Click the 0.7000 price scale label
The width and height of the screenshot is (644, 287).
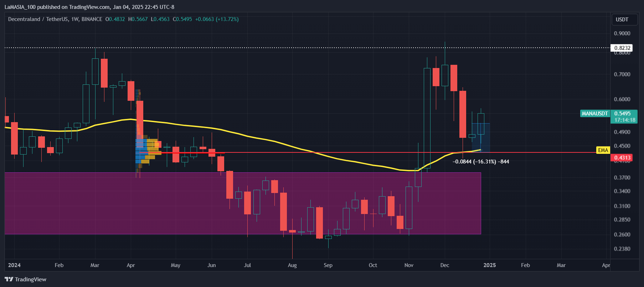pyautogui.click(x=622, y=74)
